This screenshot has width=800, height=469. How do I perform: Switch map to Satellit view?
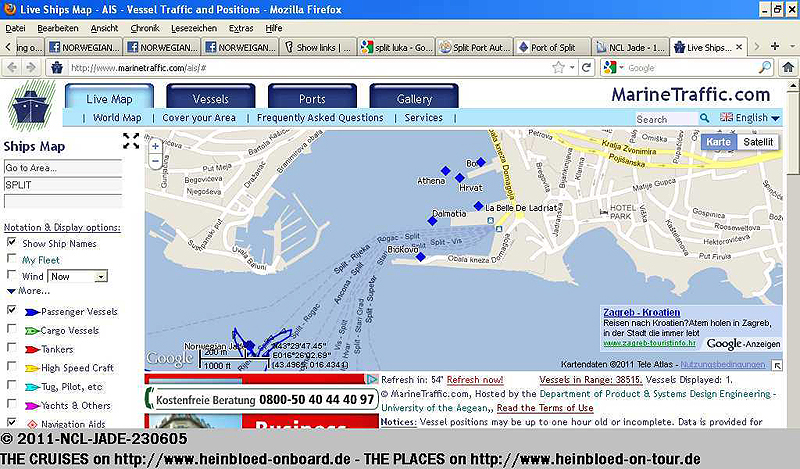click(758, 142)
